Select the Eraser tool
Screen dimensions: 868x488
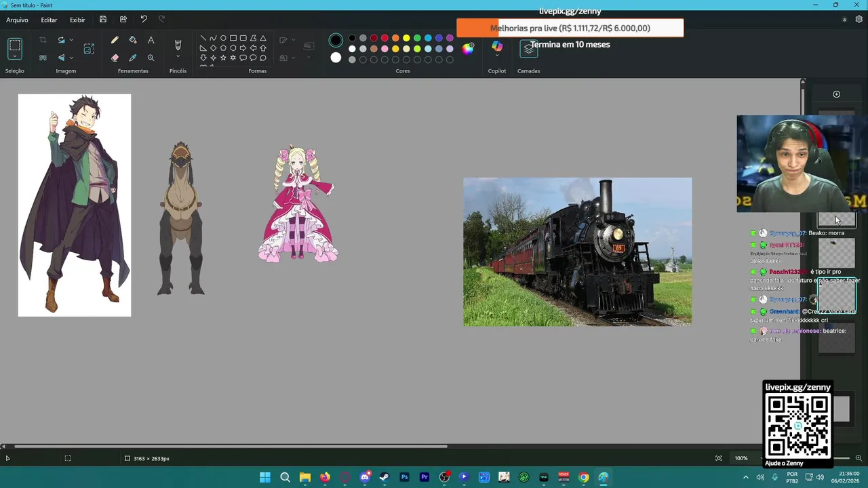click(x=115, y=58)
